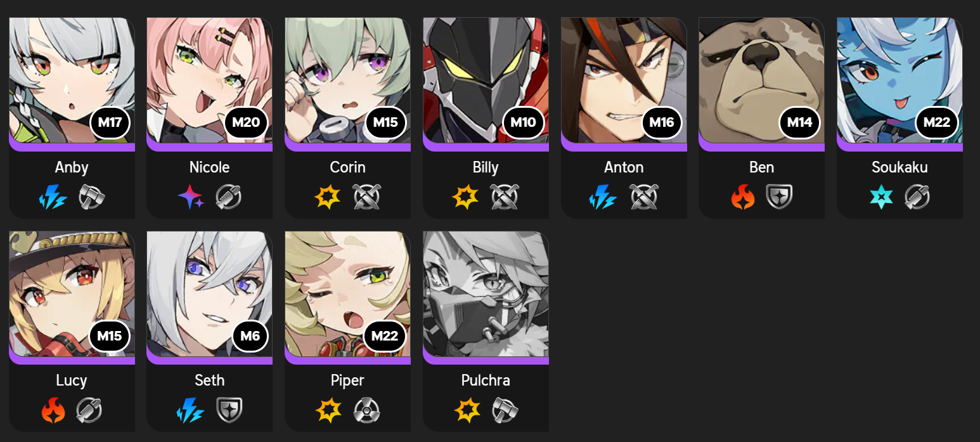The height and width of the screenshot is (442, 980).
Task: Click the Ice element icon under Soukaku
Action: [x=881, y=197]
